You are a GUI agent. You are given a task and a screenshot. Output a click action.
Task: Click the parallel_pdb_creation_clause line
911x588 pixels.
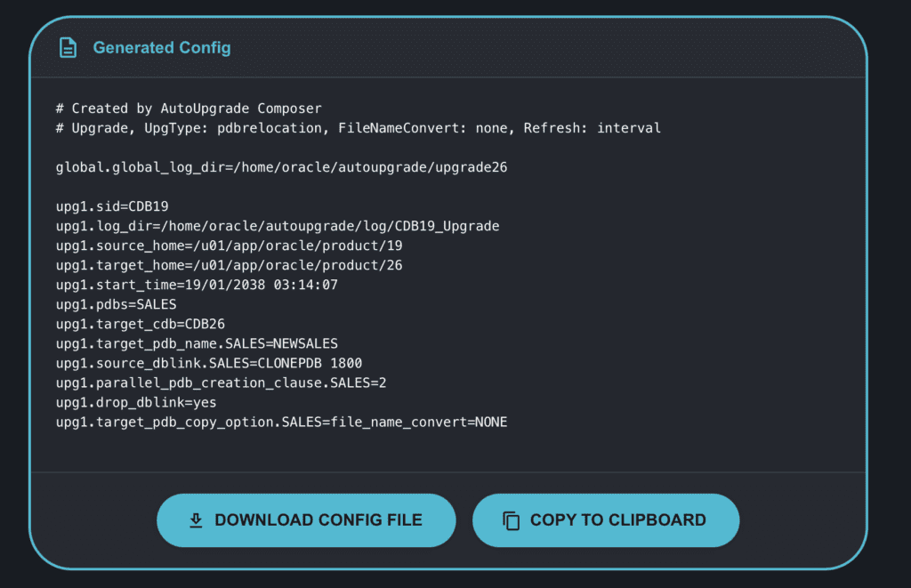pyautogui.click(x=221, y=383)
